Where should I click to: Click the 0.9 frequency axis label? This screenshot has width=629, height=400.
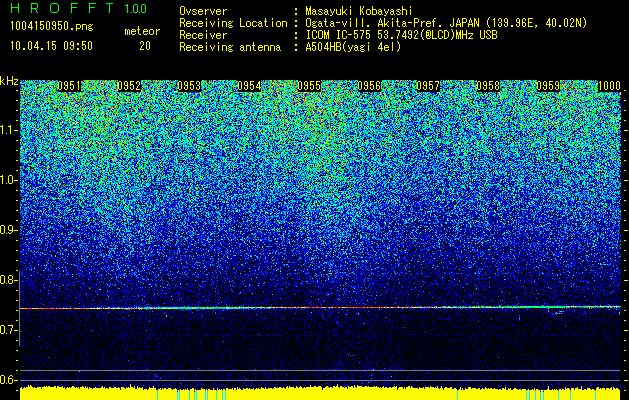(8, 230)
